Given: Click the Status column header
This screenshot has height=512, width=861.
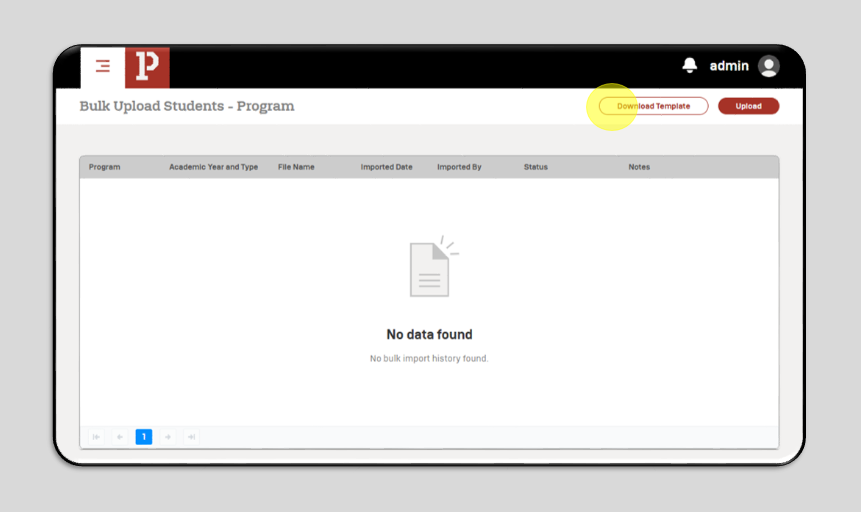Looking at the screenshot, I should tap(535, 167).
